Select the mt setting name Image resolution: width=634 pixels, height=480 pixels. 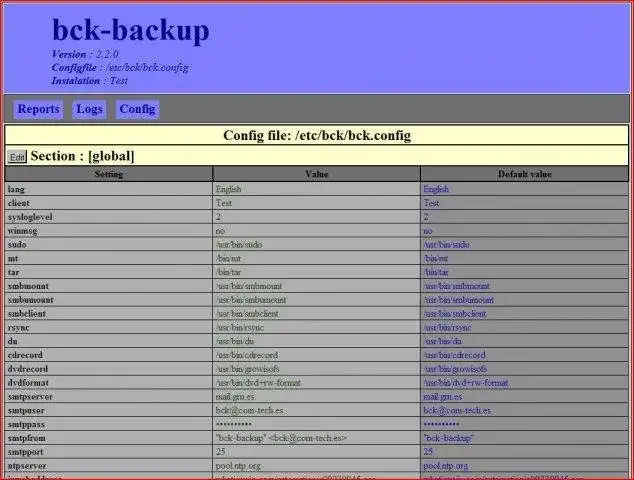13,258
